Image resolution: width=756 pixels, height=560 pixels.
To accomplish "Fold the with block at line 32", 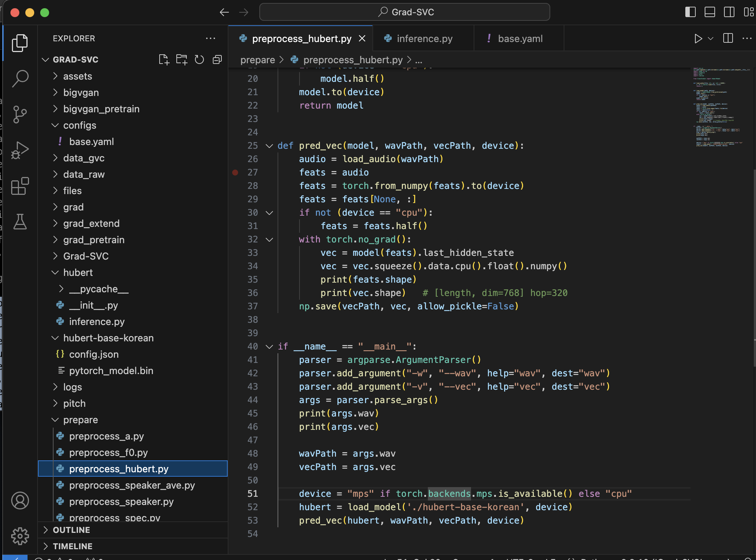I will [x=269, y=239].
